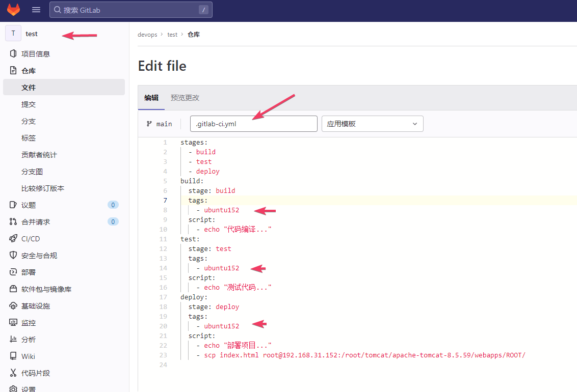Viewport: 577px width, 392px height.
Task: Click the GitLab logo icon
Action: [13, 9]
